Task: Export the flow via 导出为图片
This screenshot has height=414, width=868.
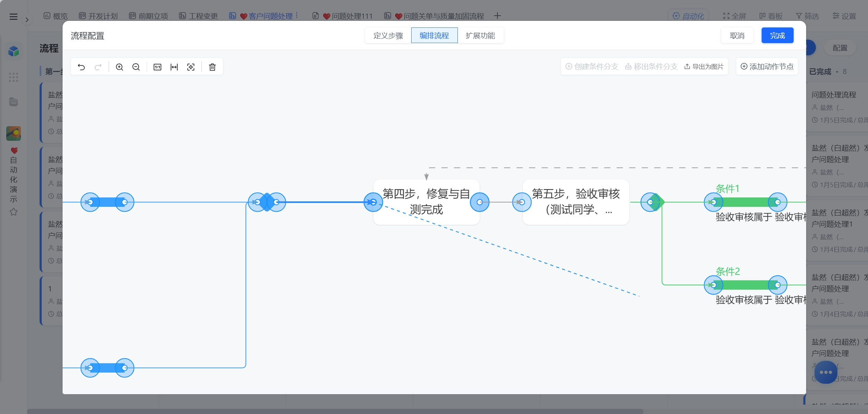Action: point(704,66)
